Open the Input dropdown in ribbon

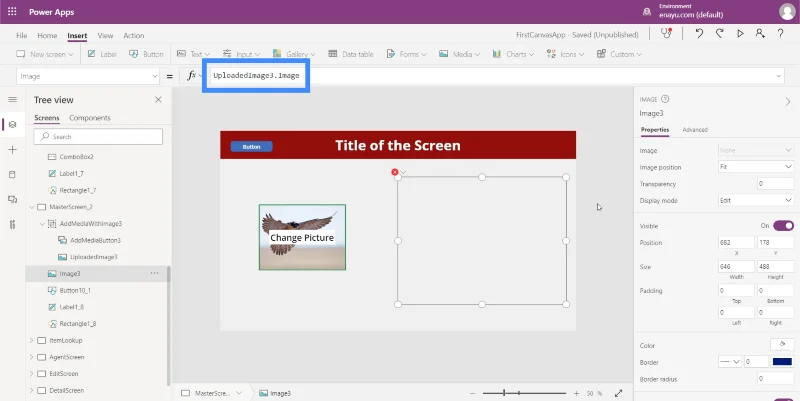coord(241,54)
